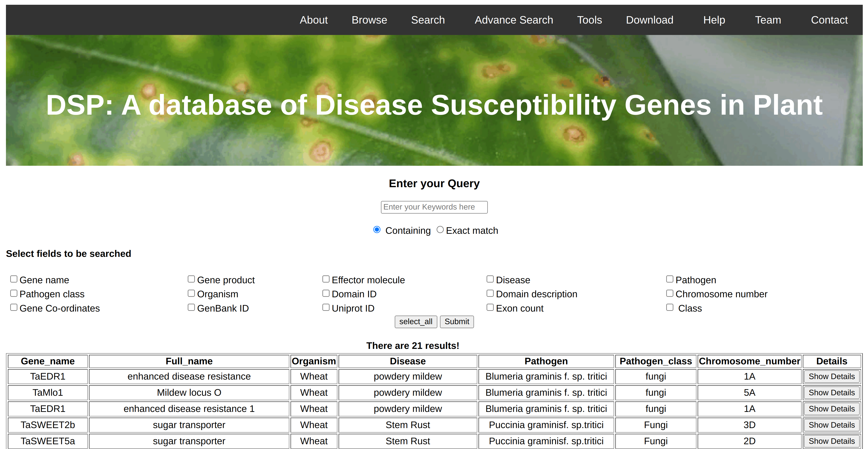Click the 'There are 21 results!' text
Screen dimensions: 868x449
click(x=412, y=346)
